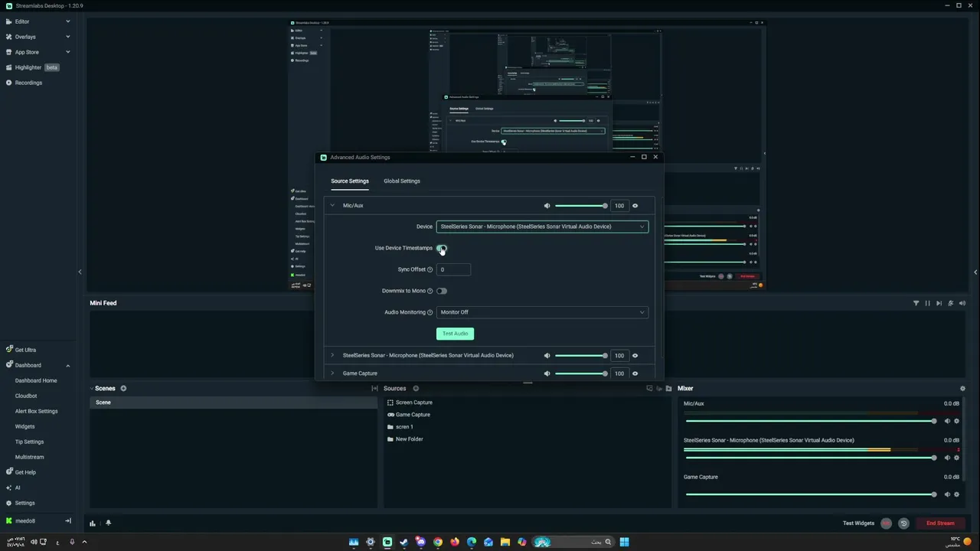Collapse the Dashboard sidebar section

(67, 365)
